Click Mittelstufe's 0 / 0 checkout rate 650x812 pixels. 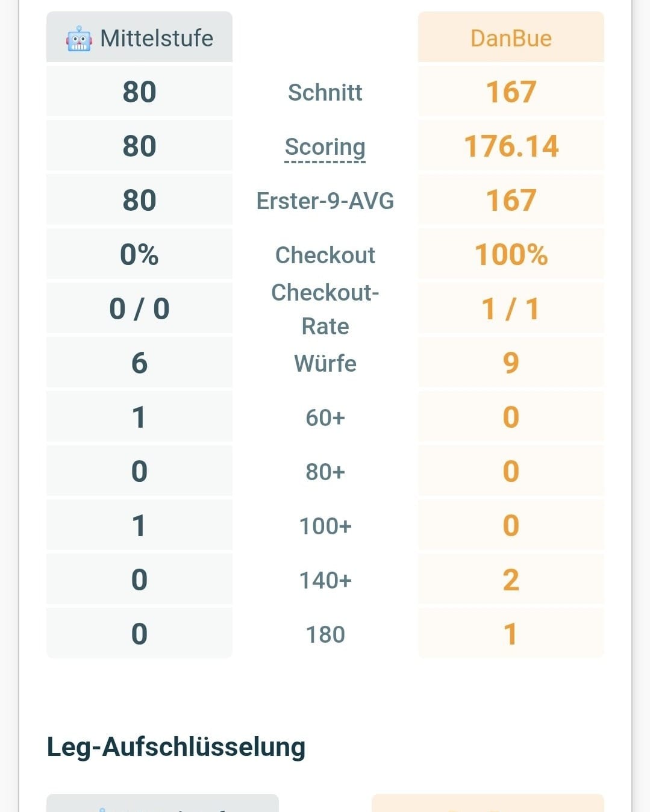point(139,308)
